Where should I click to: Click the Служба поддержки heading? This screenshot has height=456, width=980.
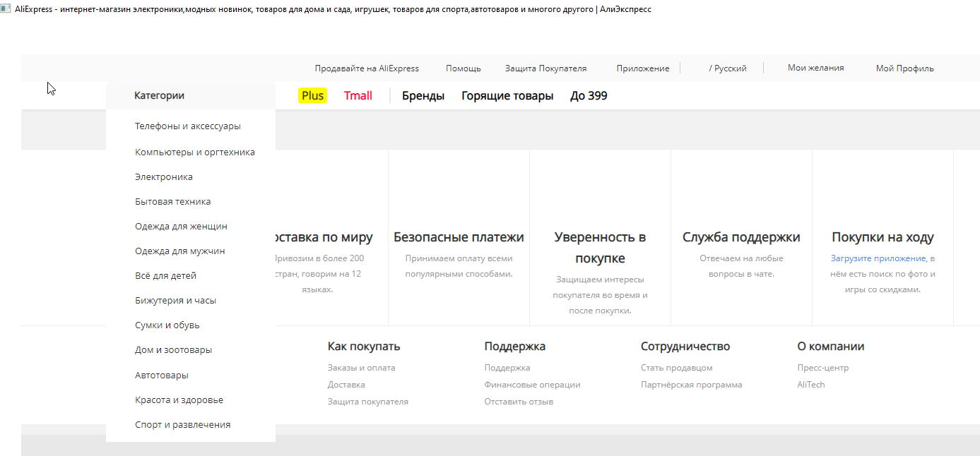741,237
